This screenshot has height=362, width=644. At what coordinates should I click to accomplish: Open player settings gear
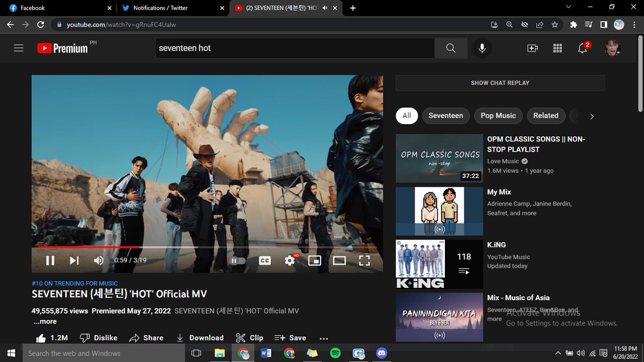290,260
